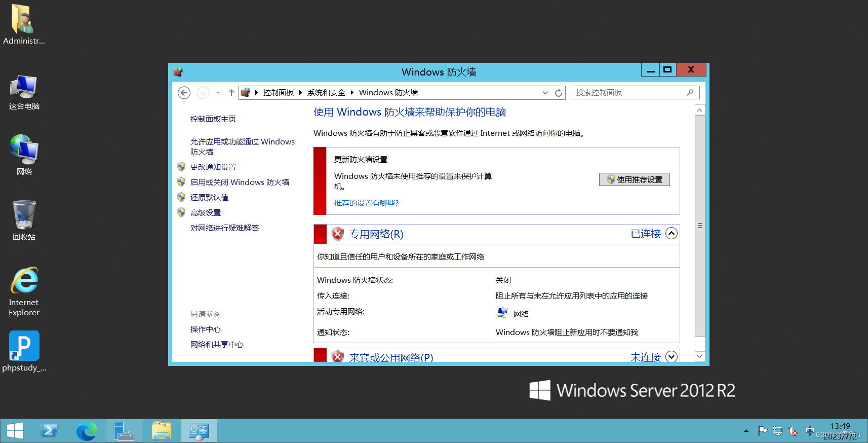
Task: Collapse the 专用网络 section chevron
Action: click(672, 233)
